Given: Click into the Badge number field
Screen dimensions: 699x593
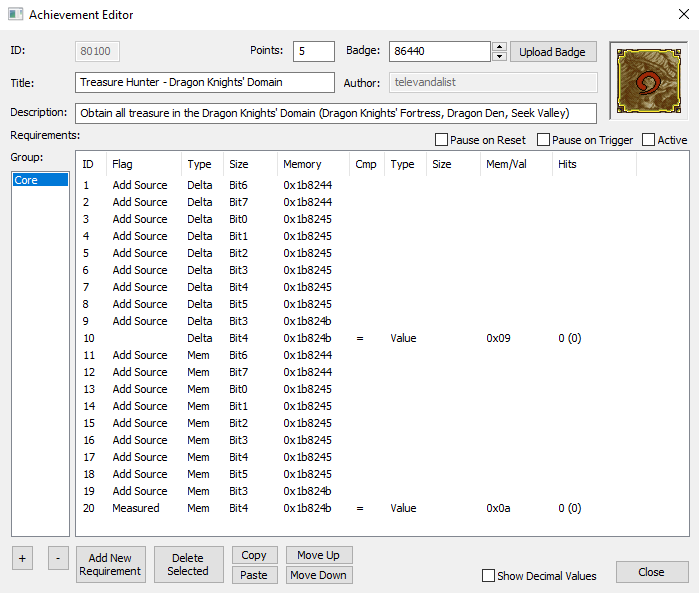Looking at the screenshot, I should tap(440, 51).
